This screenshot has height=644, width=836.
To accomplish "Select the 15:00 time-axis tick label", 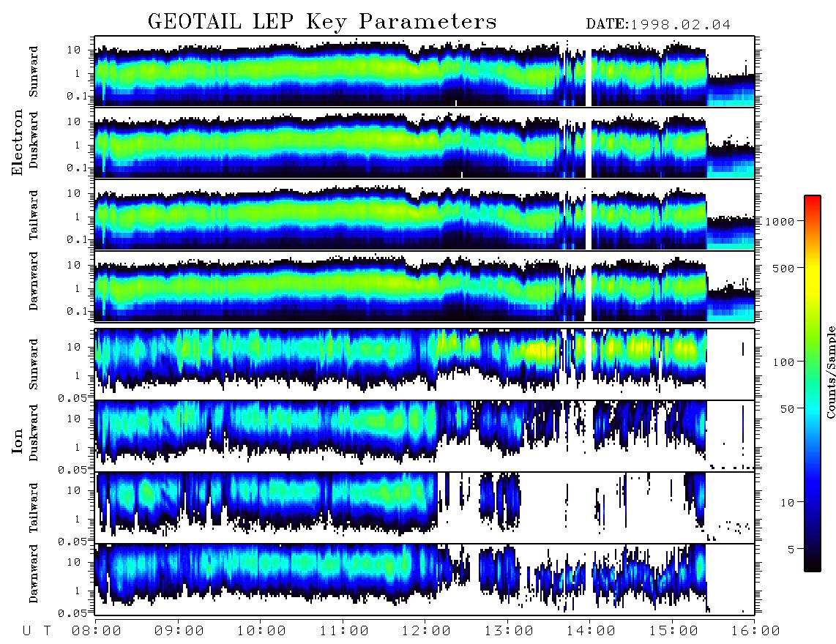I will pyautogui.click(x=673, y=631).
